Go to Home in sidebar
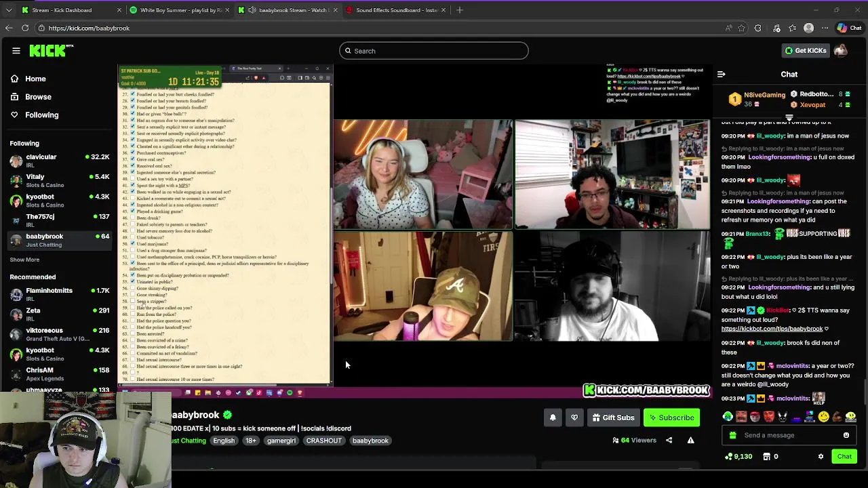This screenshot has width=868, height=488. pos(27,79)
